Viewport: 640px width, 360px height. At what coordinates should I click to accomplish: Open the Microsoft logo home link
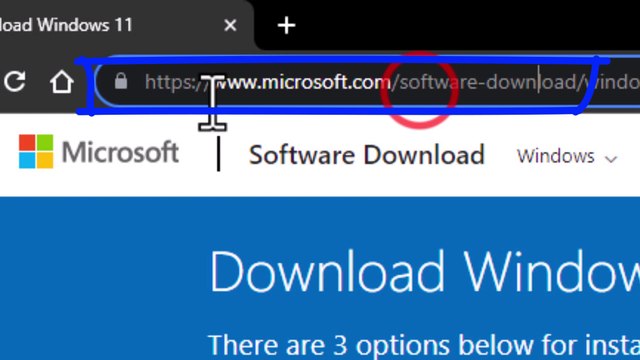pyautogui.click(x=99, y=152)
